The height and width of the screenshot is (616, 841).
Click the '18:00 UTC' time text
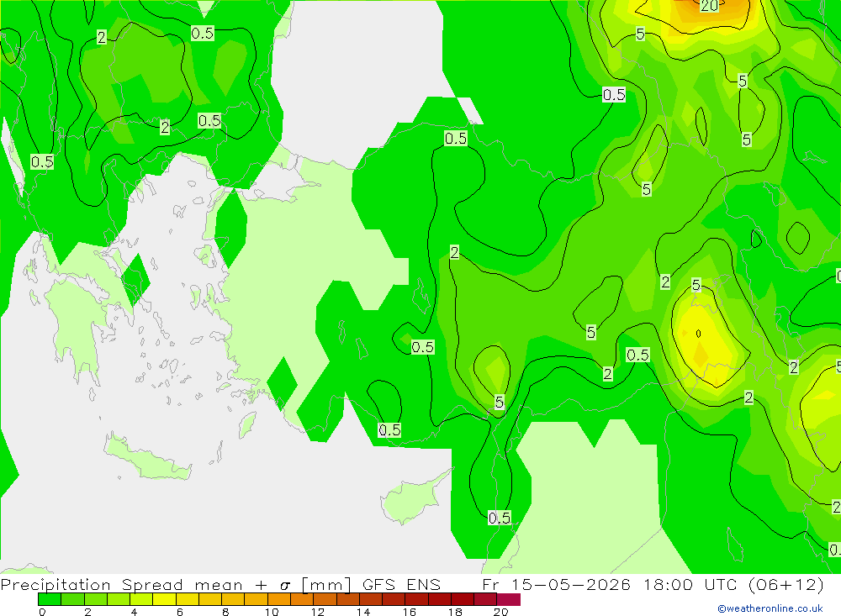click(692, 584)
